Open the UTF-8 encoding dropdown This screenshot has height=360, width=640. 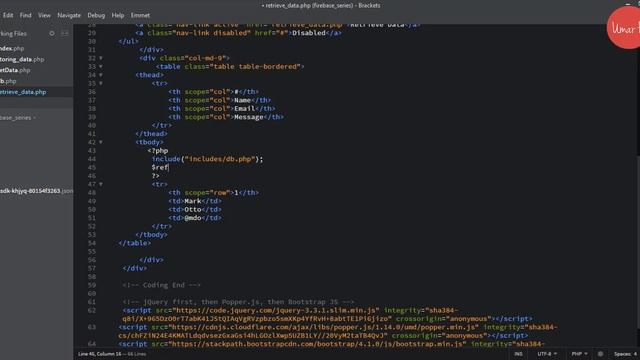[547, 354]
